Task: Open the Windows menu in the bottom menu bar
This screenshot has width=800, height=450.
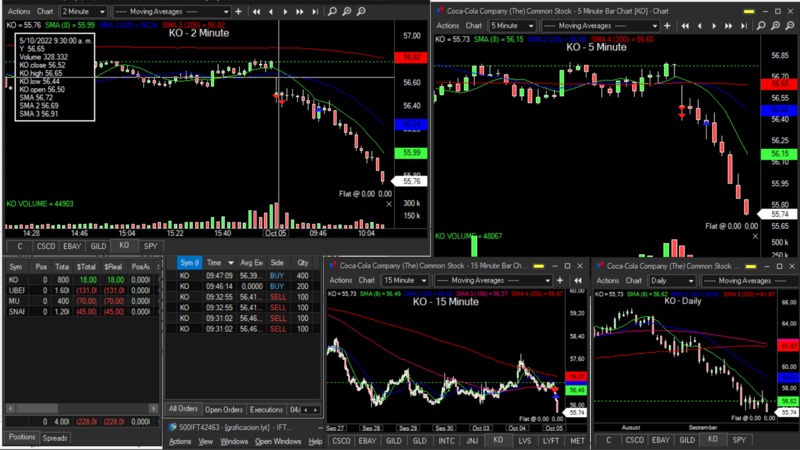Action: point(233,441)
